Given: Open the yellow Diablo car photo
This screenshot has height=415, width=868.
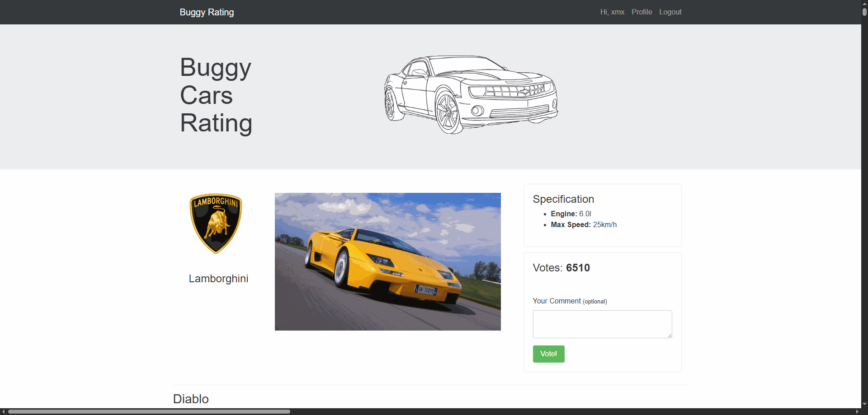Looking at the screenshot, I should pos(387,261).
